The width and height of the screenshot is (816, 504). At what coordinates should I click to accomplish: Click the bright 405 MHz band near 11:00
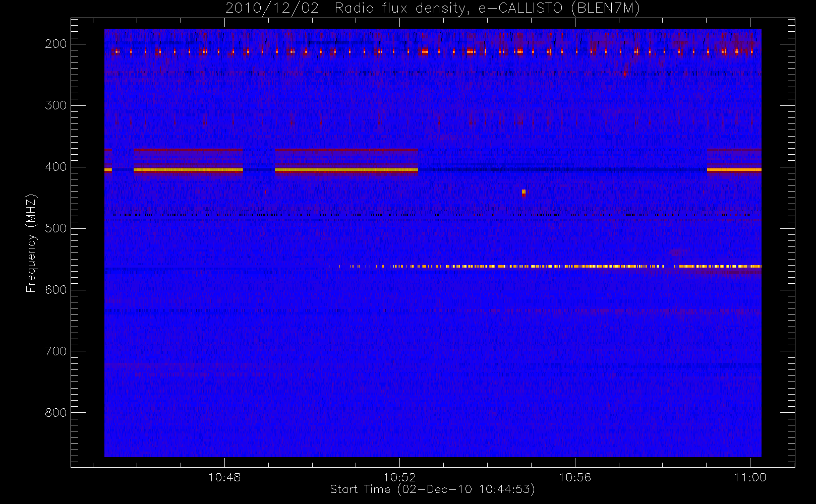click(x=734, y=170)
